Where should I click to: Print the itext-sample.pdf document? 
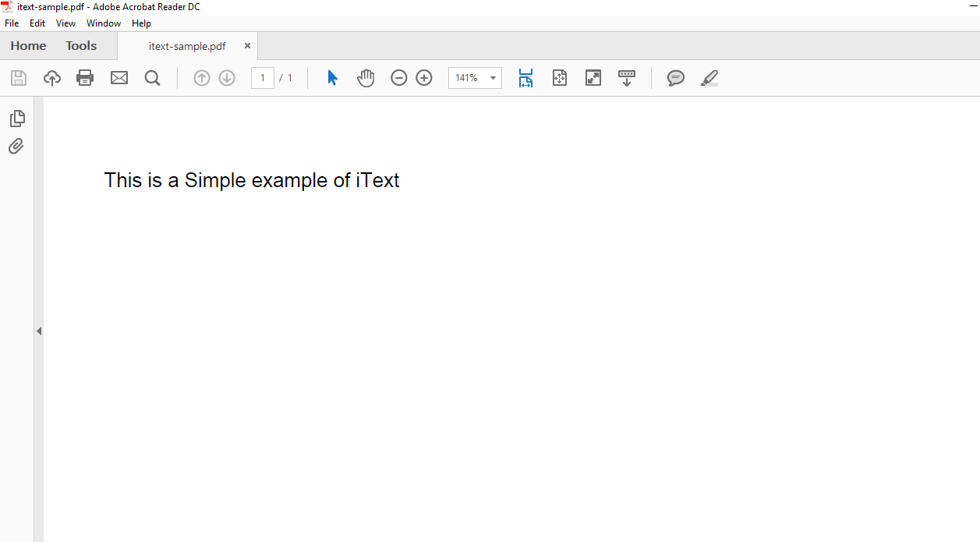tap(85, 78)
